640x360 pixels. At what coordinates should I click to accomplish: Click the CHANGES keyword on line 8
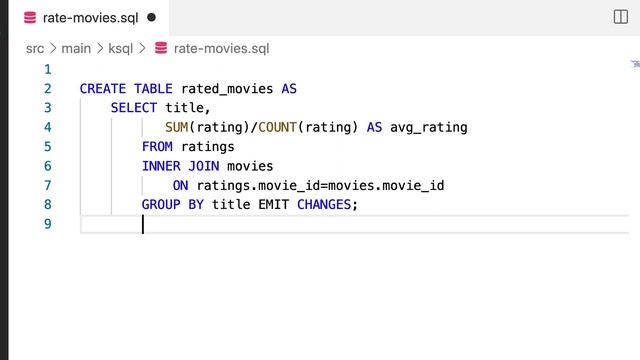coord(324,204)
